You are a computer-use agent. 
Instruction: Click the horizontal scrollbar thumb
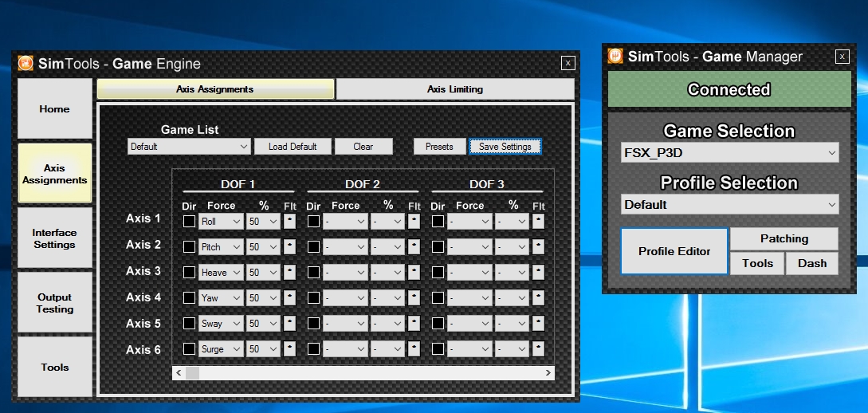(x=193, y=373)
